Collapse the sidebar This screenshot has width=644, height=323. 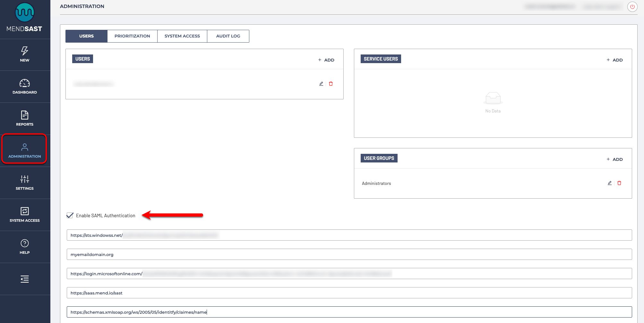(x=25, y=279)
